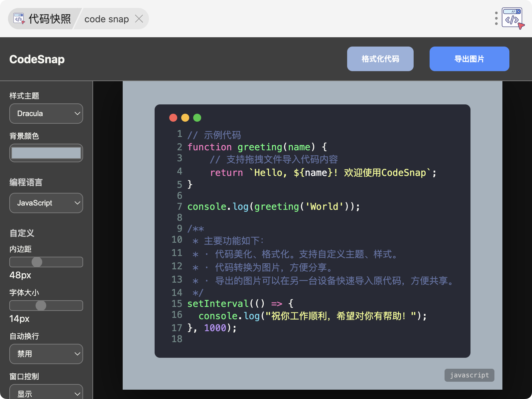Open the 窗口控制 dropdown set to 显示
532x399 pixels.
point(46,392)
